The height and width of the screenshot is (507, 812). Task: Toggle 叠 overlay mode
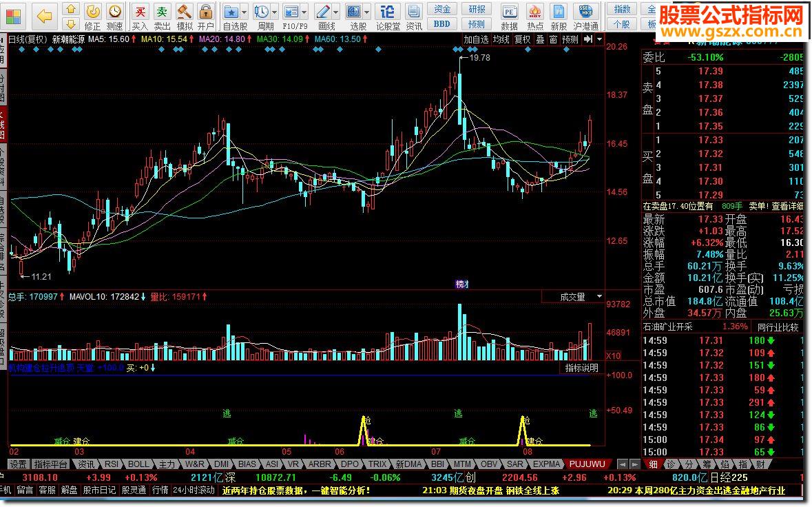click(x=540, y=39)
